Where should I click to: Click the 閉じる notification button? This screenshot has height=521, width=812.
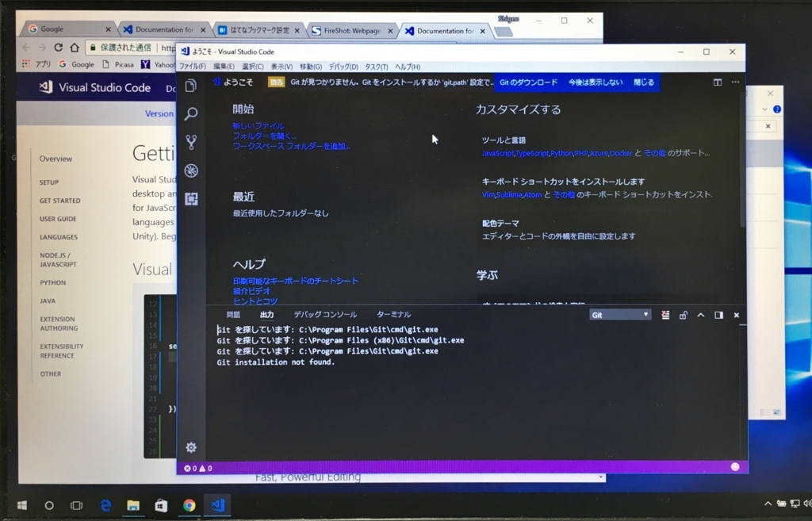(644, 82)
